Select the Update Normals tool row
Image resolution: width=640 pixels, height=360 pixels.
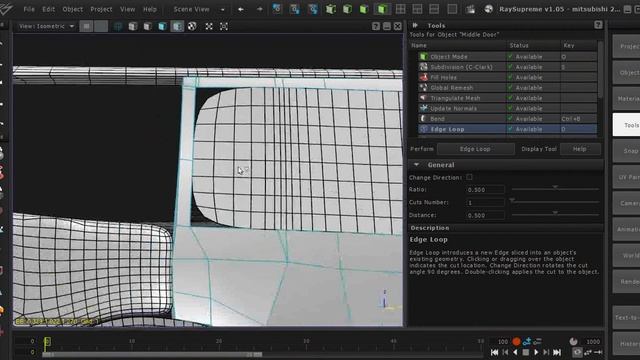coord(507,108)
